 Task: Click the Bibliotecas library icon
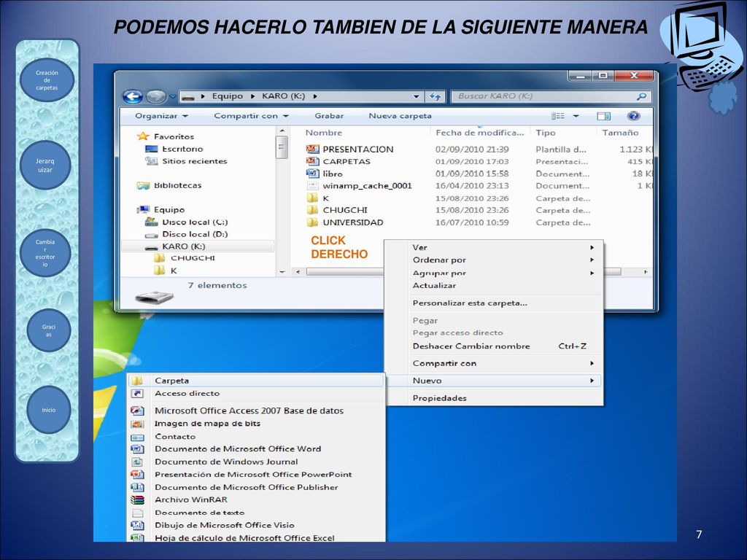[143, 185]
